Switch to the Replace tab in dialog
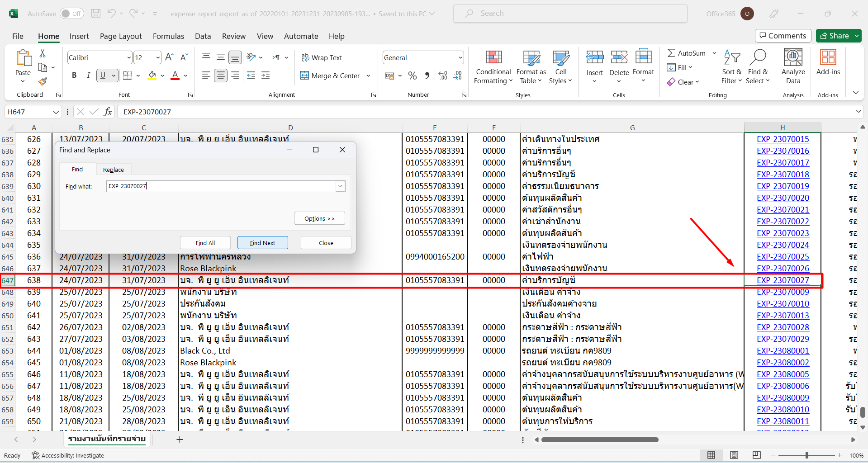This screenshot has width=868, height=463. [113, 170]
